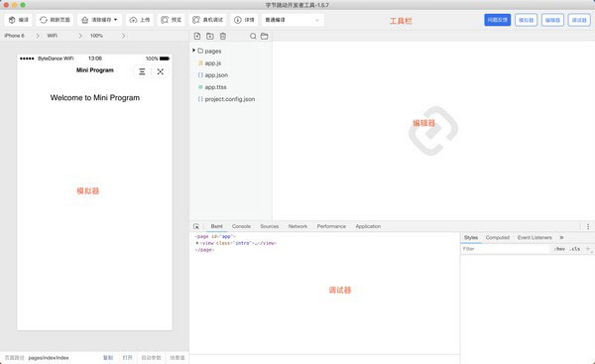Click the 上传 upload button
The height and width of the screenshot is (364, 595).
(x=140, y=20)
